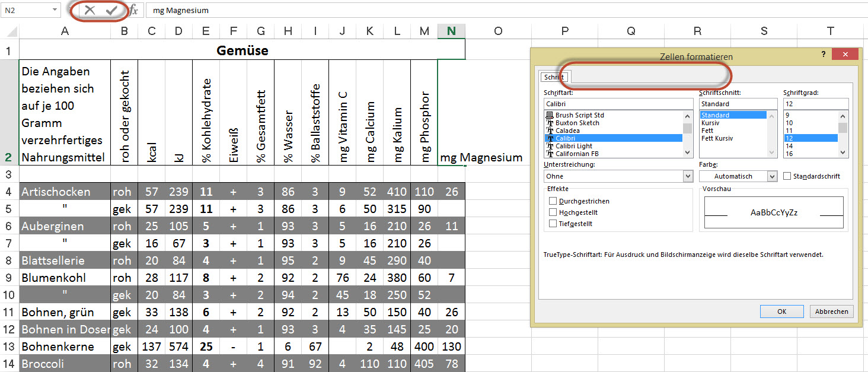The height and width of the screenshot is (372, 868).
Task: Open the Farbe Automatisch color dropdown
Action: (x=772, y=176)
